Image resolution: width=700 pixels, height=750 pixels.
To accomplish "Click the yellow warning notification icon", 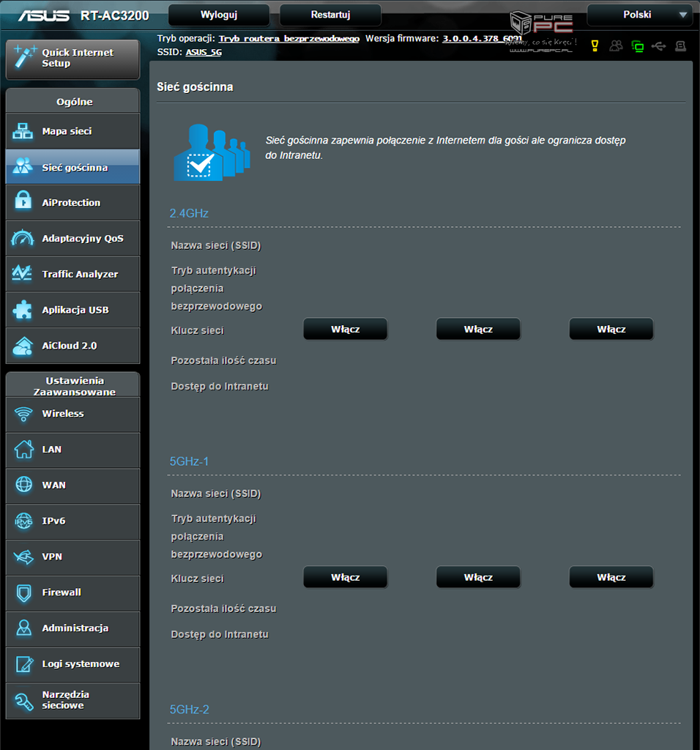I will tap(595, 46).
